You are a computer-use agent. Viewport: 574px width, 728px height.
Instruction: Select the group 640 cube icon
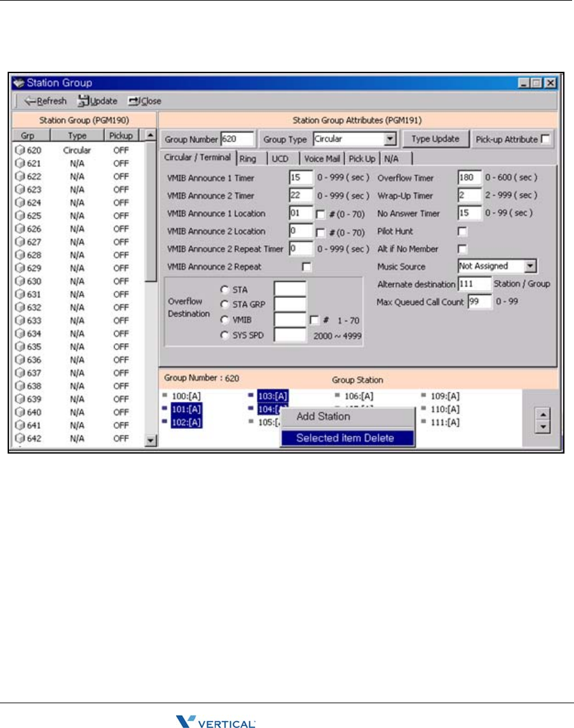pyautogui.click(x=20, y=412)
